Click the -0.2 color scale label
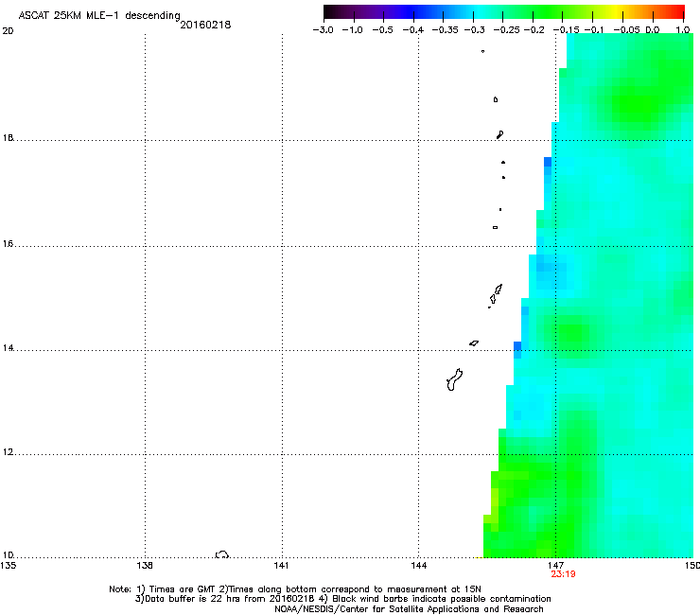The height and width of the screenshot is (615, 700). tap(534, 30)
